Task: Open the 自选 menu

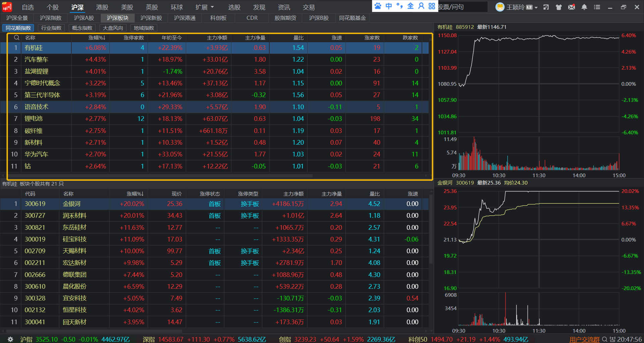Action: 28,7
